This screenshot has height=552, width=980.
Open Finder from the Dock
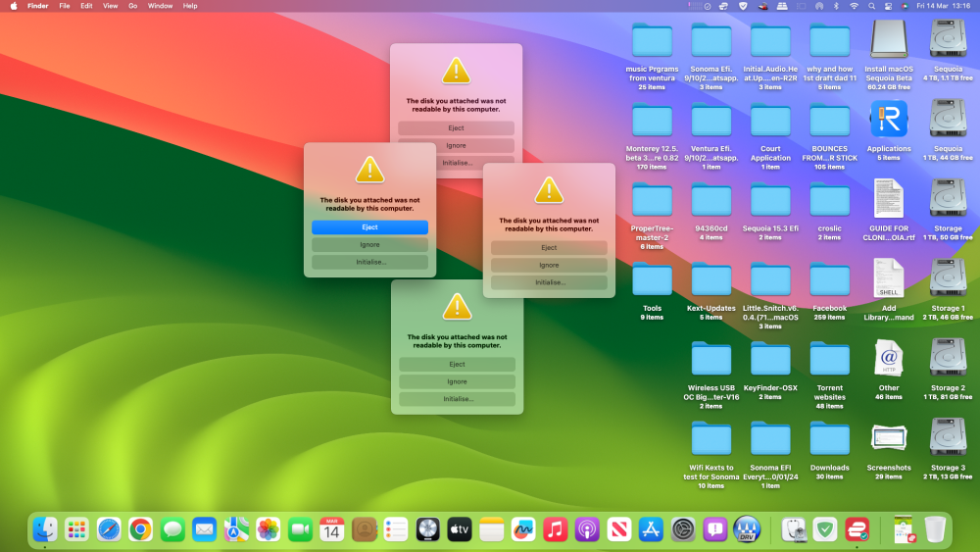[45, 529]
